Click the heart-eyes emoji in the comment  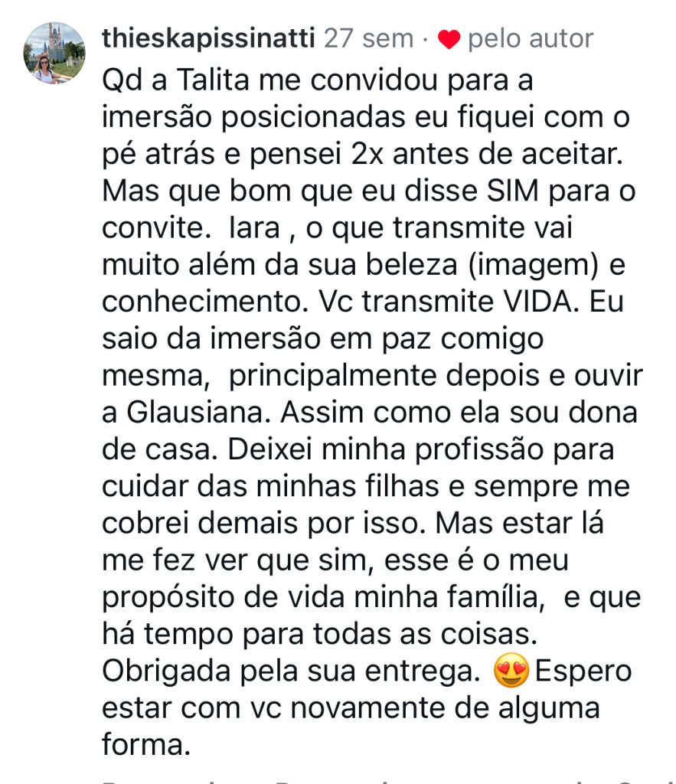[x=512, y=671]
